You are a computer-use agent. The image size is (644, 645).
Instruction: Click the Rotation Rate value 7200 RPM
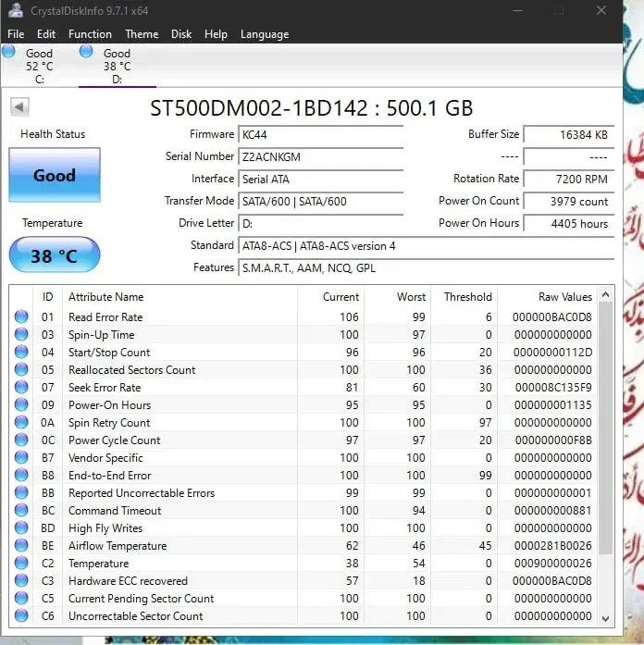point(569,179)
